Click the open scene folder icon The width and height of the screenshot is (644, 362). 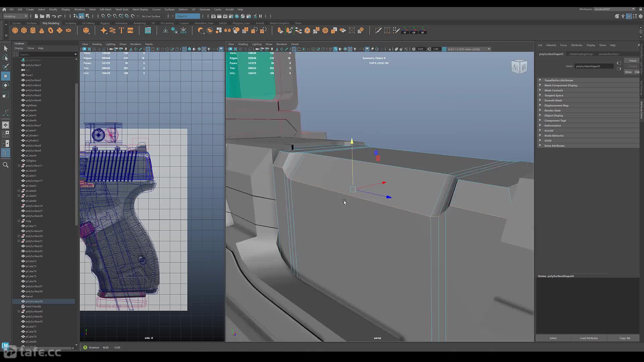pyautogui.click(x=42, y=16)
